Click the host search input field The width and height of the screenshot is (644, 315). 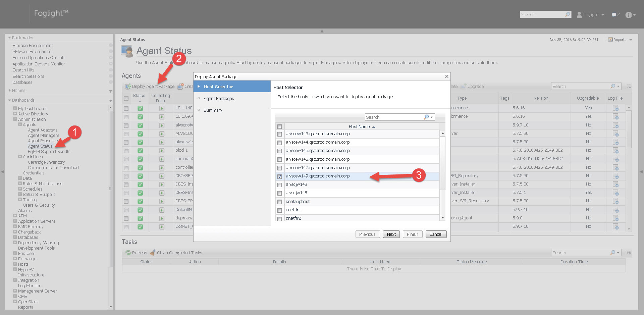pyautogui.click(x=394, y=117)
